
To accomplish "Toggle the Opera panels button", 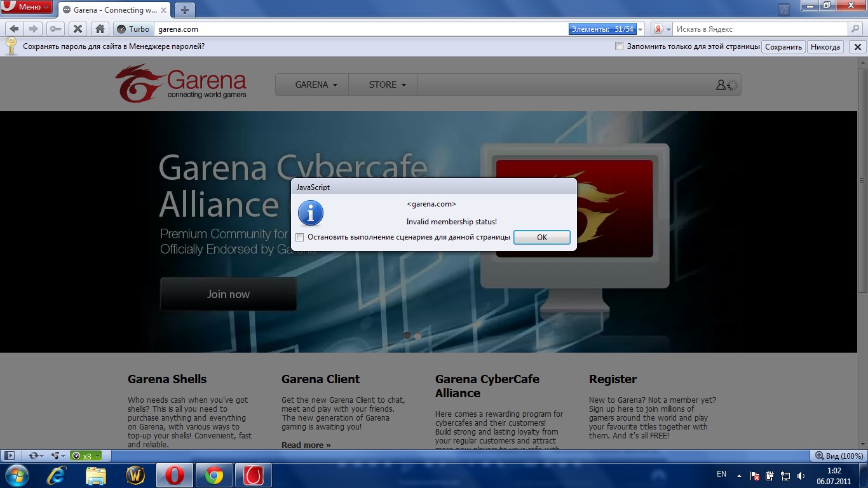I will [9, 456].
